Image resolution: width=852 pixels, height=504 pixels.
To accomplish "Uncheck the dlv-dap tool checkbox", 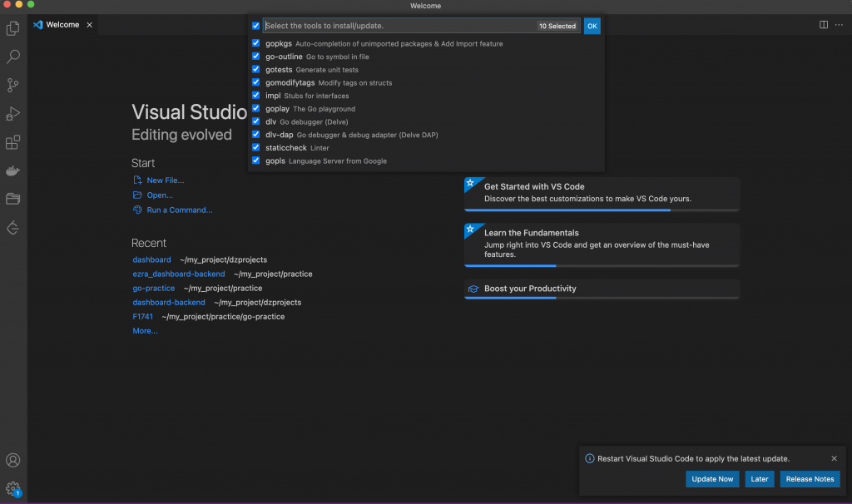I will pyautogui.click(x=256, y=134).
